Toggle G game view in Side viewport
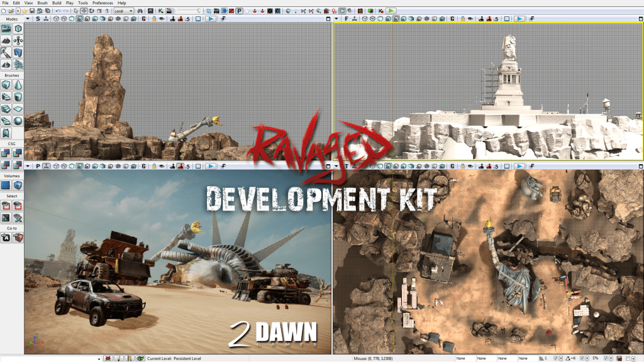The height and width of the screenshot is (362, 644). click(x=144, y=18)
